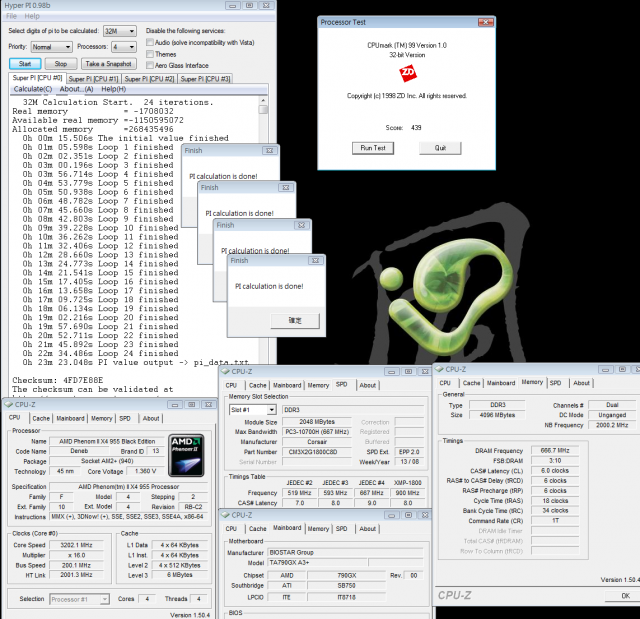Open About tab in CPU-Z Memory window
This screenshot has width=640, height=619.
(581, 383)
